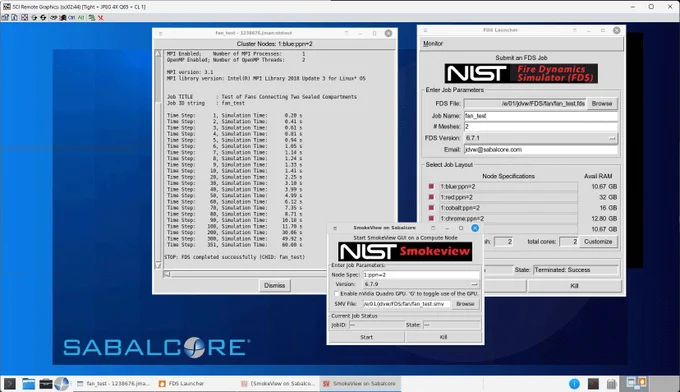Toggle the 1:chrome:ppn=2 node checkbox
Image resolution: width=680 pixels, height=392 pixels.
tap(431, 219)
